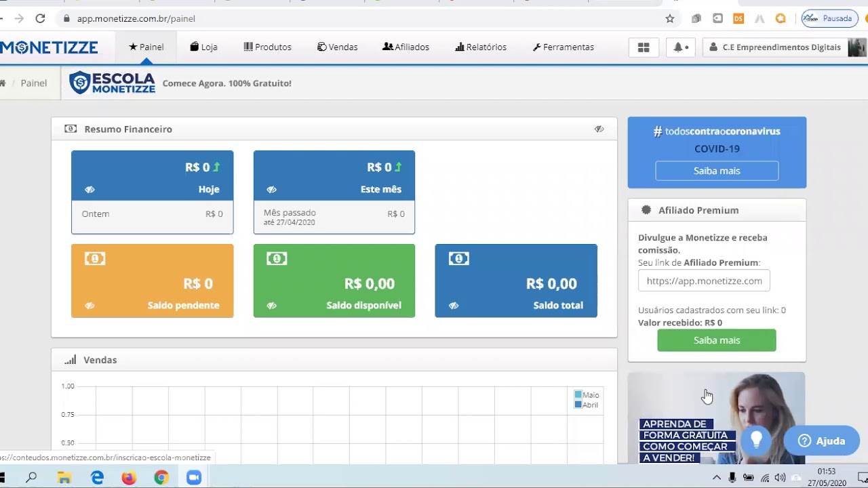The width and height of the screenshot is (868, 488).
Task: Click the Vendas chart header icon
Action: pyautogui.click(x=70, y=360)
